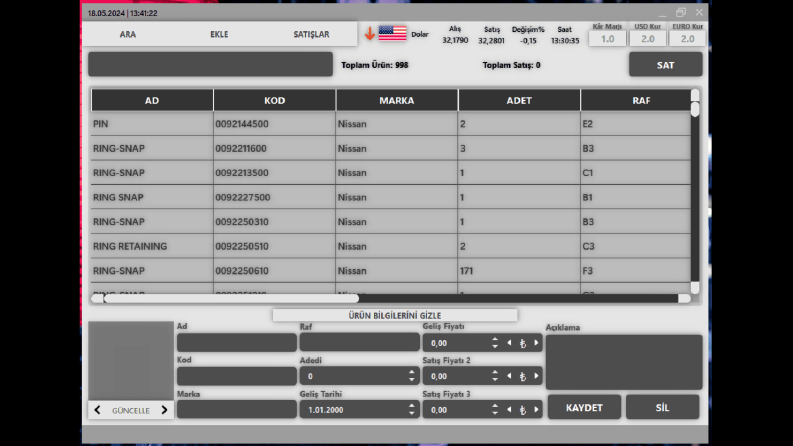Screen dimensions: 793x446
Task: Sort table by AD column header
Action: click(x=152, y=100)
